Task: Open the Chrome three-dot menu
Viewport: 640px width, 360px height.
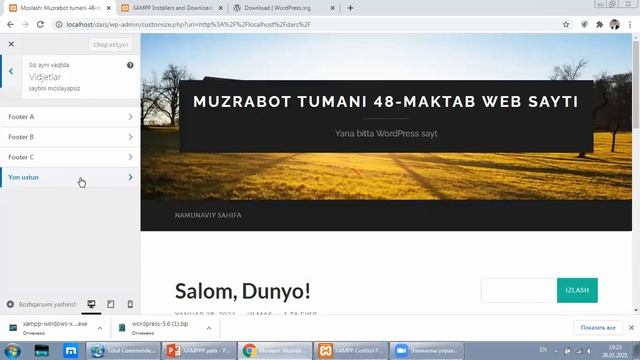Action: [630, 24]
